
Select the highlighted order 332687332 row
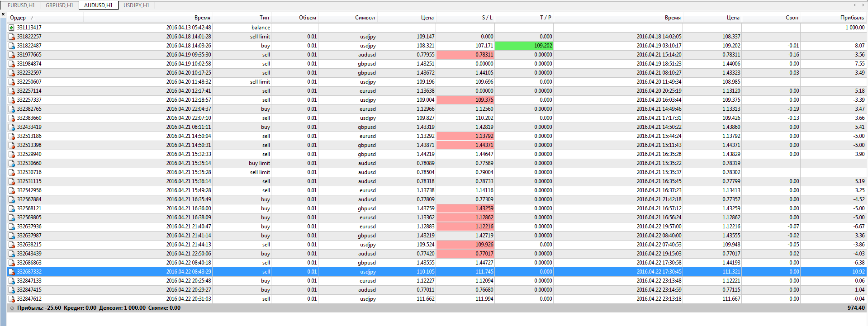[x=437, y=272]
